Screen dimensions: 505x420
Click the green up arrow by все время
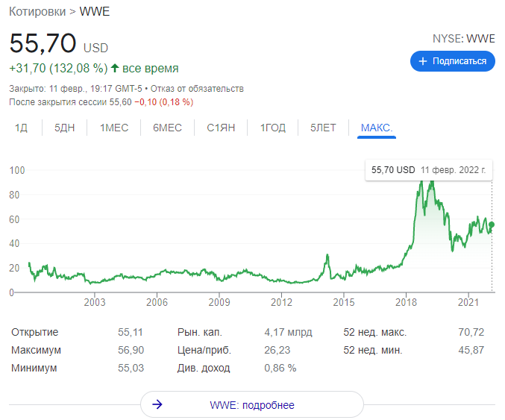tap(115, 68)
